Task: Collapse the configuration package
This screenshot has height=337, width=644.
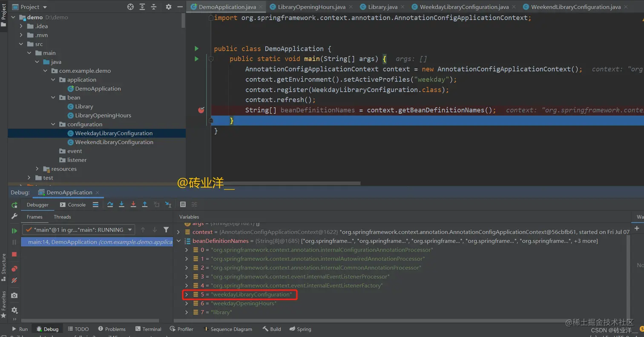Action: 53,124
